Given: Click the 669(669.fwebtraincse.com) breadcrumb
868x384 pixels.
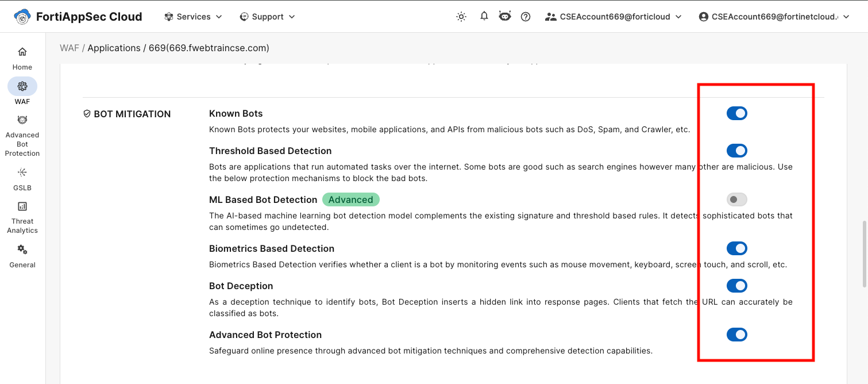Looking at the screenshot, I should pyautogui.click(x=209, y=48).
